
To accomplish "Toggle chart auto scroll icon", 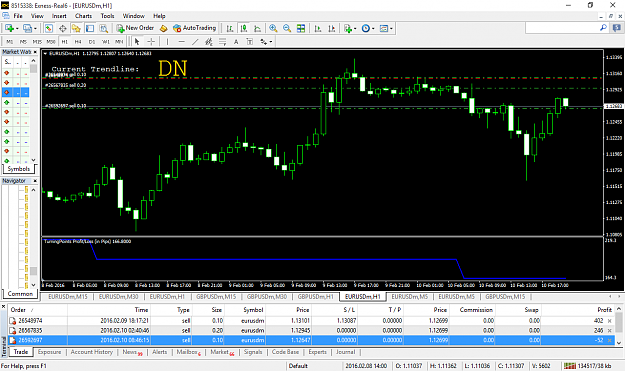I will pos(318,28).
